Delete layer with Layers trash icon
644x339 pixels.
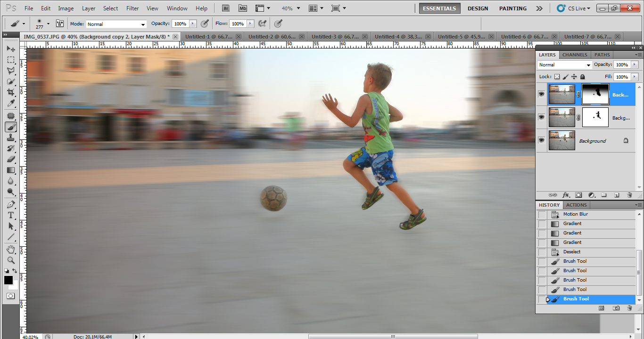pos(629,195)
